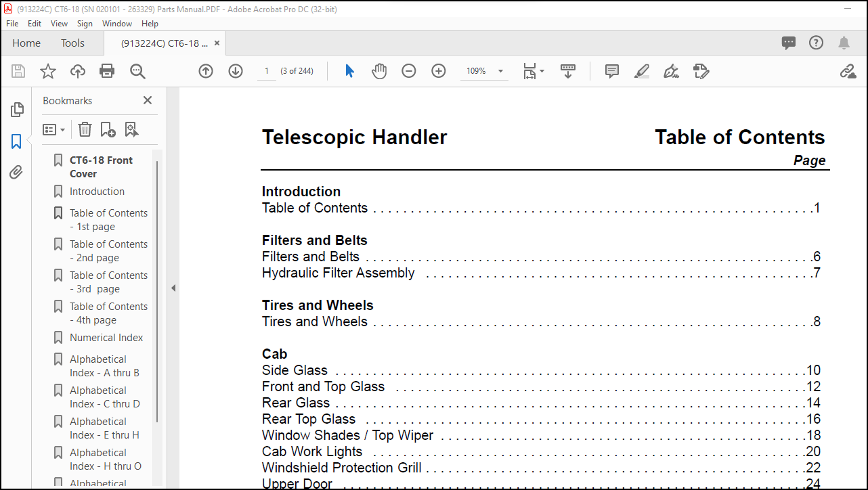868x490 pixels.
Task: Open the Numerical Index bookmark
Action: 106,338
